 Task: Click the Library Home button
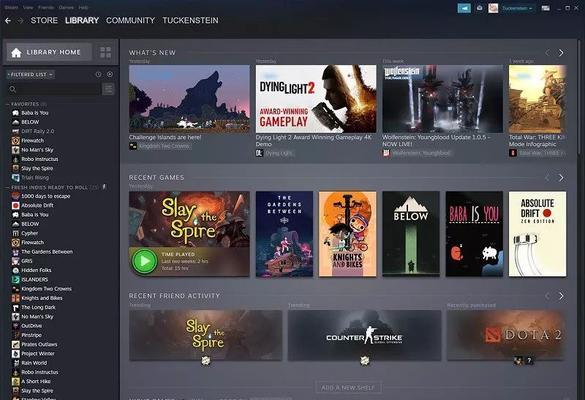coord(49,52)
